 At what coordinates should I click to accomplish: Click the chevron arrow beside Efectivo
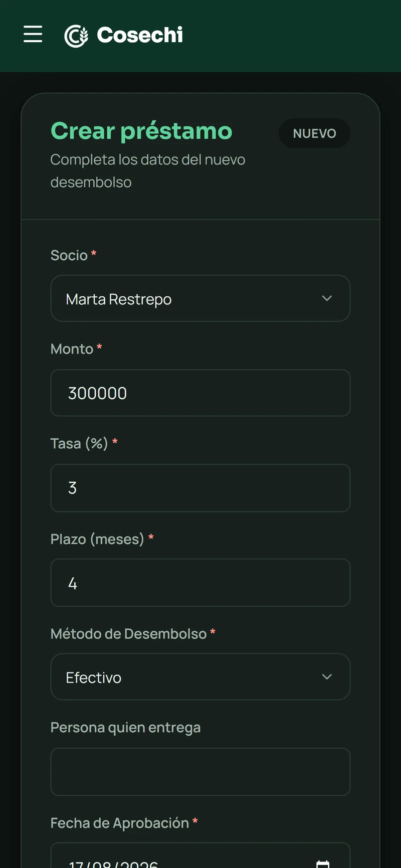(327, 677)
